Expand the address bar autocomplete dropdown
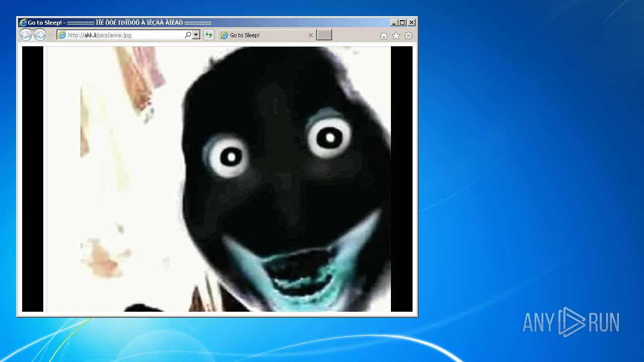This screenshot has width=644, height=362. click(196, 35)
